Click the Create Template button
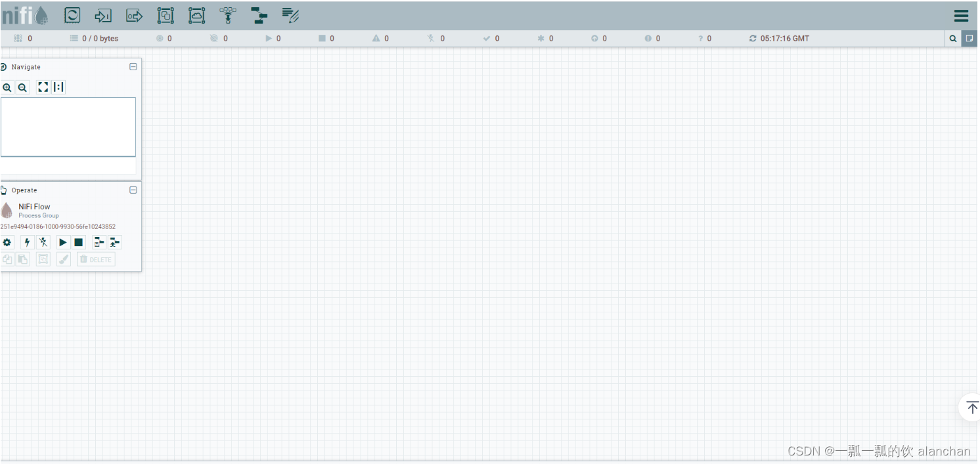980x464 pixels. (x=99, y=242)
